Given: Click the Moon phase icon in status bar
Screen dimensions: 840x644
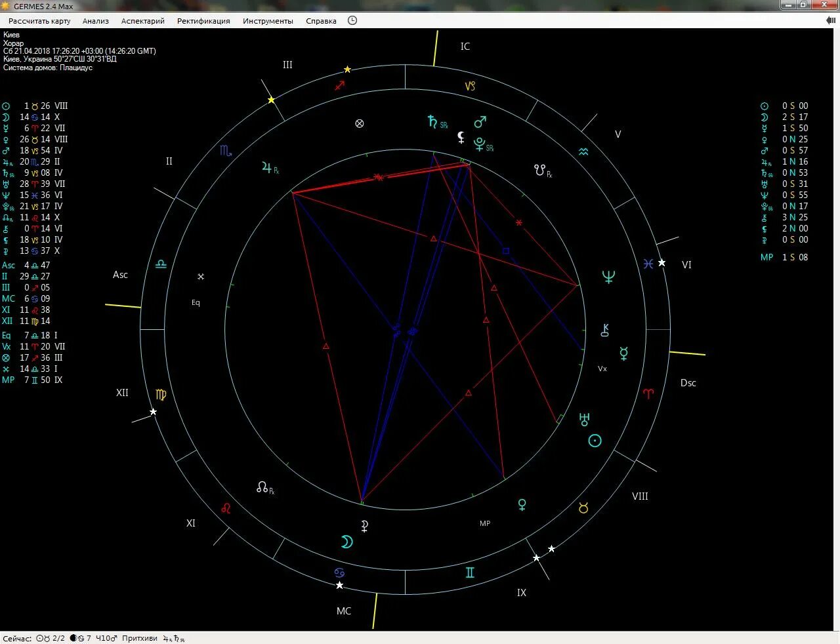Looking at the screenshot, I should click(73, 638).
